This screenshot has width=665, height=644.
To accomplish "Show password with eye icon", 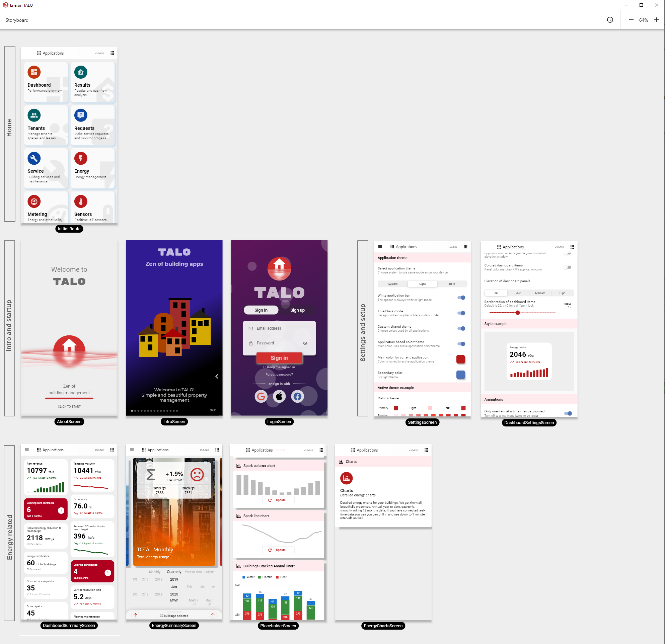I will coord(305,343).
